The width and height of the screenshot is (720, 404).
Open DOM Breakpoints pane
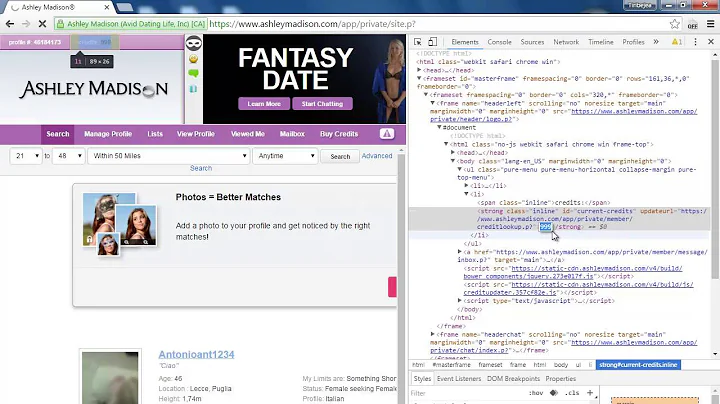pos(513,379)
